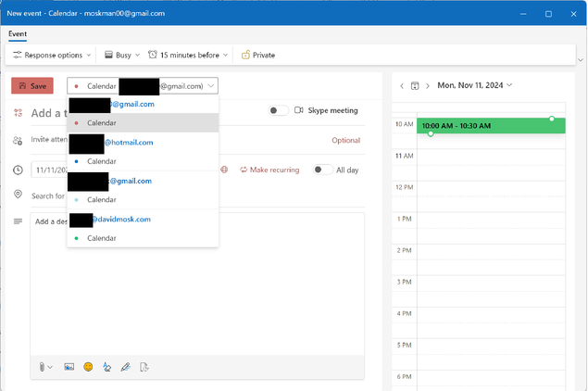Viewport: 588px width, 391px height.
Task: Click the text formatting options icon
Action: pos(106,367)
